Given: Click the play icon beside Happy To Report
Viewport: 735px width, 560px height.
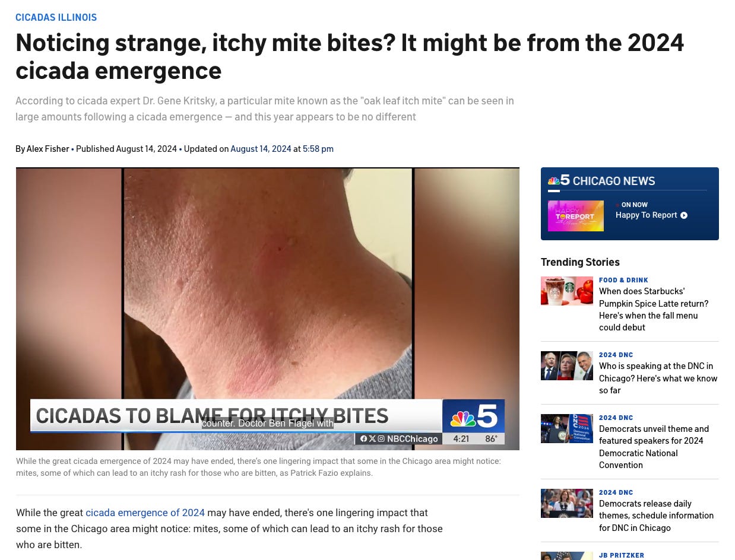Looking at the screenshot, I should pyautogui.click(x=684, y=215).
